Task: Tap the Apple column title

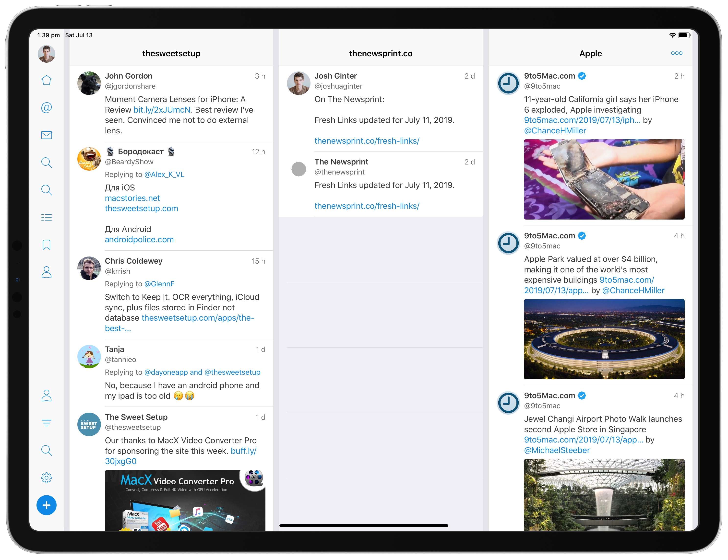Action: tap(590, 53)
